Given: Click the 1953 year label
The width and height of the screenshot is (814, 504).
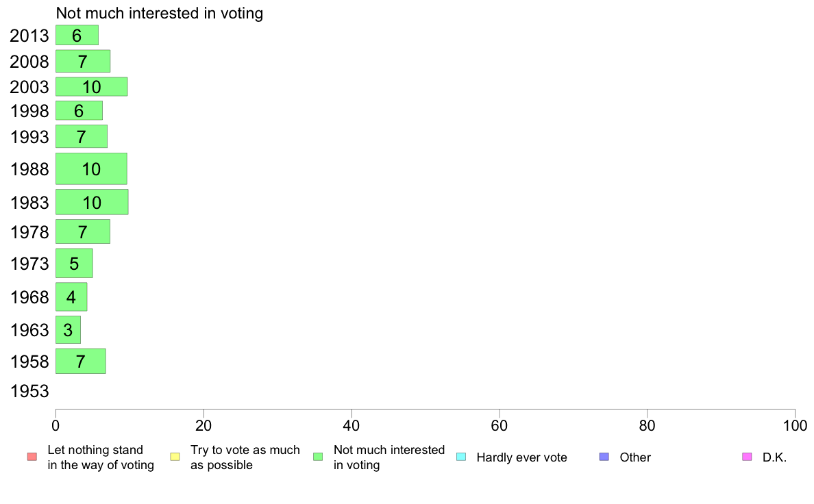Looking at the screenshot, I should tap(29, 391).
